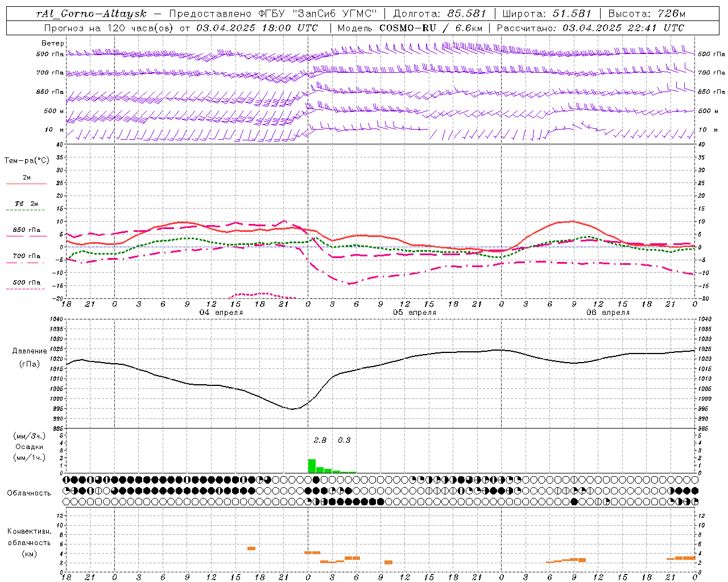Click the 'Тем-ра(°C)' temperature axis title
728x582 pixels.
pyautogui.click(x=27, y=161)
